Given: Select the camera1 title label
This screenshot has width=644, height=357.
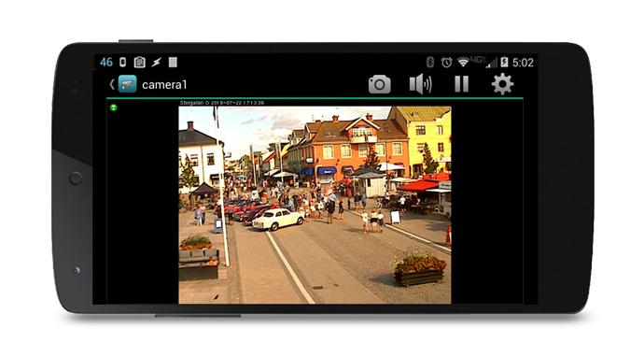Looking at the screenshot, I should (164, 85).
